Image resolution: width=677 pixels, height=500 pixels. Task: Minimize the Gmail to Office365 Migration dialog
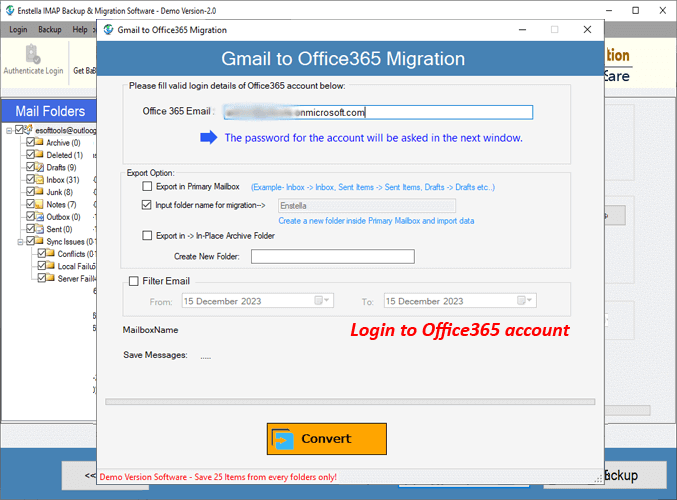pos(522,30)
